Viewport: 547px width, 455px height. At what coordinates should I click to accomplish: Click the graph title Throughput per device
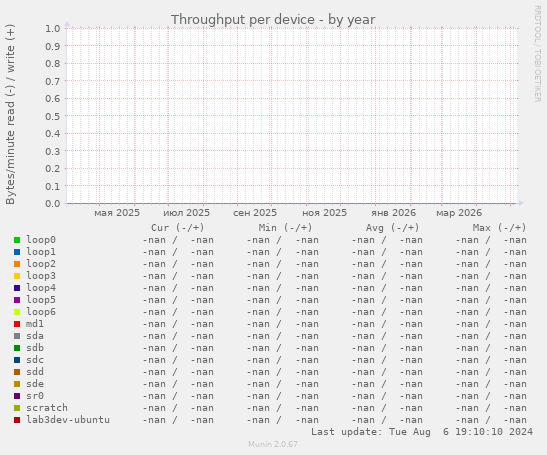point(273,20)
